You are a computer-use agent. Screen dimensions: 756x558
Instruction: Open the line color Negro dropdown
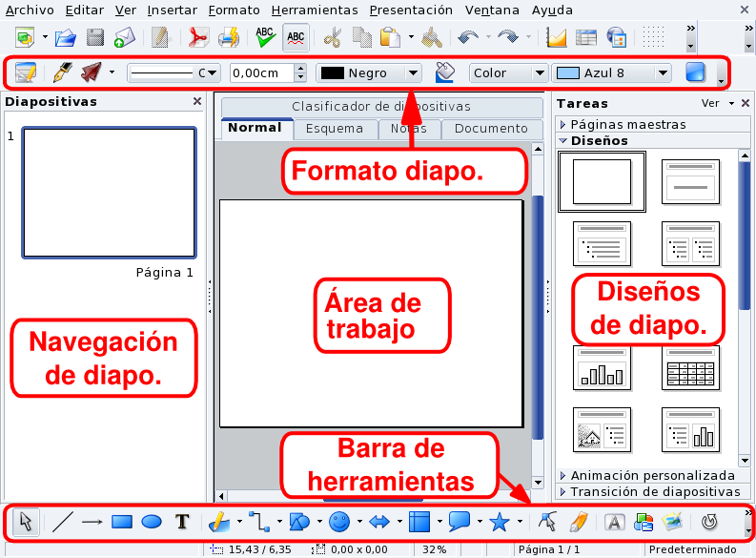tap(413, 72)
